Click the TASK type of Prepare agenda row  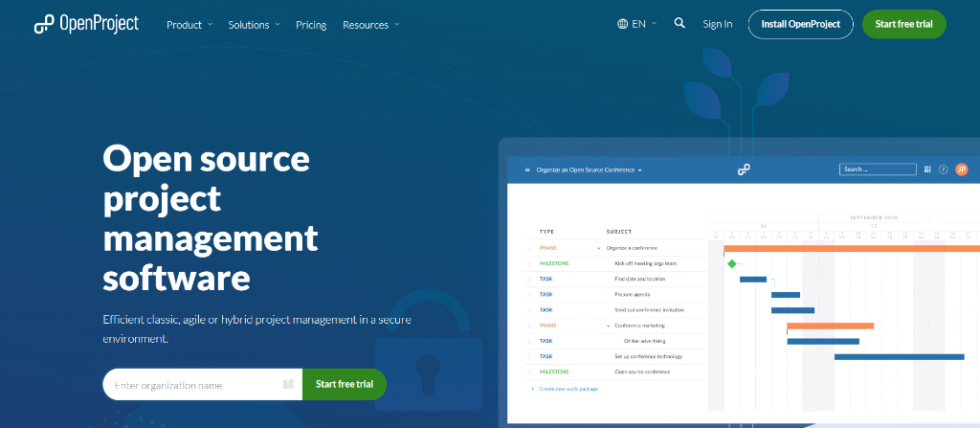click(546, 294)
